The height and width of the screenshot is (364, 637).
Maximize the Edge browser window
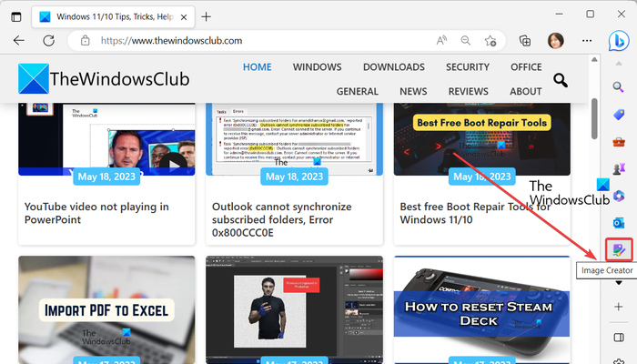(x=590, y=15)
